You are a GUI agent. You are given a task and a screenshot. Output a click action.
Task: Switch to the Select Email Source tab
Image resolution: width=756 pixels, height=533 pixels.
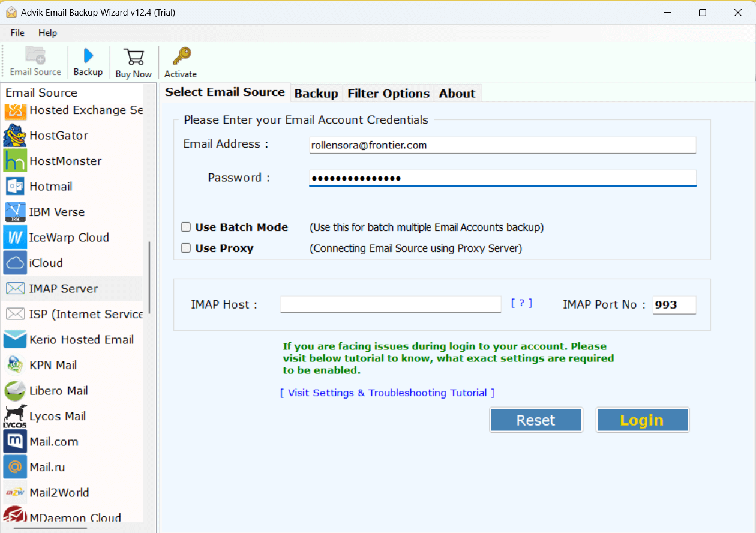(x=225, y=92)
